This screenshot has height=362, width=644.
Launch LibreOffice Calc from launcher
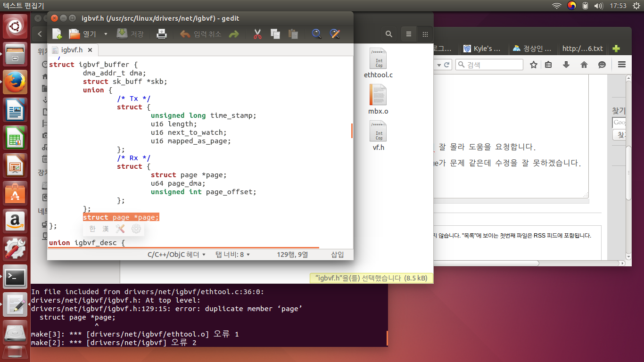click(x=15, y=138)
